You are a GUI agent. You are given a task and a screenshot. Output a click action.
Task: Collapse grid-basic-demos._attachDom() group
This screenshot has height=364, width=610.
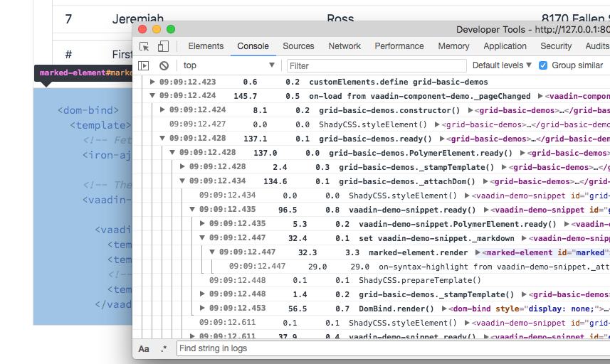pyautogui.click(x=182, y=181)
